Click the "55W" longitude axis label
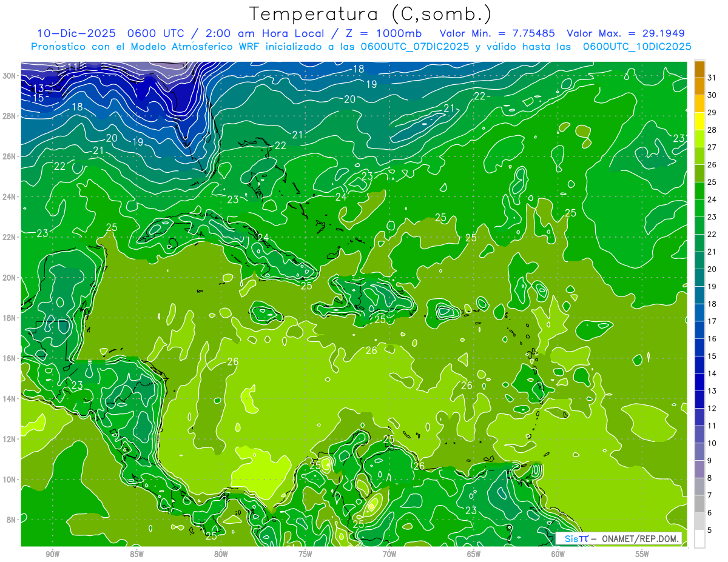The image size is (728, 562). (642, 554)
